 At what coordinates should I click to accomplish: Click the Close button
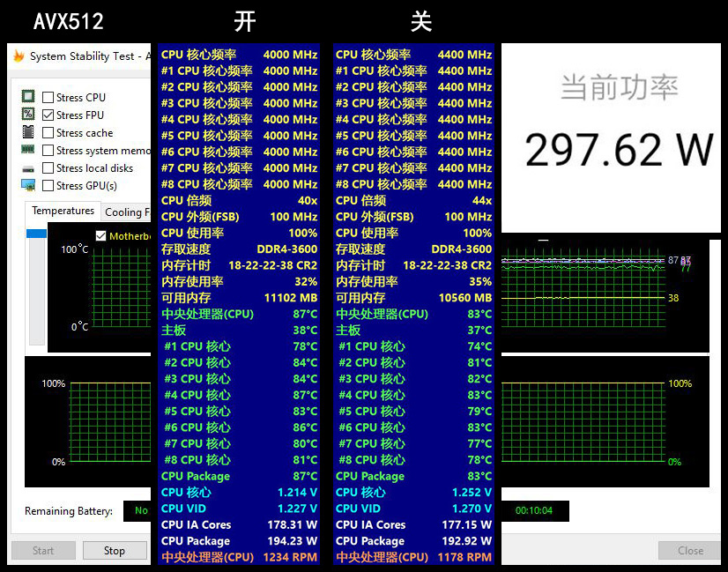coord(690,551)
